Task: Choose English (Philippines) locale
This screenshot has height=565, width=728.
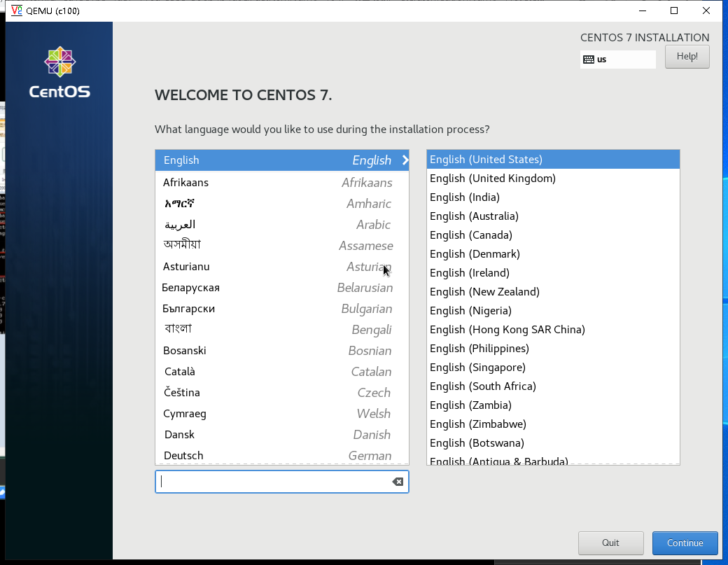Action: coord(553,349)
